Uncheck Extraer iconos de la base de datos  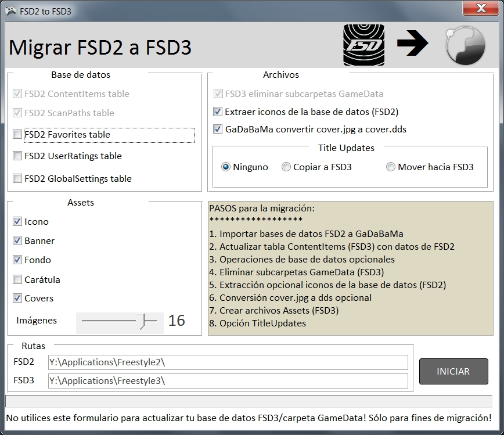point(218,112)
